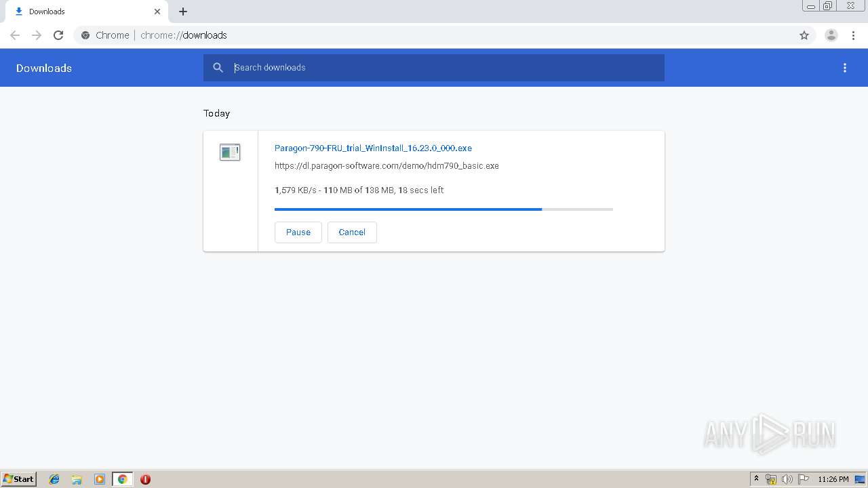The height and width of the screenshot is (488, 868).
Task: Open the network tray icon
Action: (771, 479)
